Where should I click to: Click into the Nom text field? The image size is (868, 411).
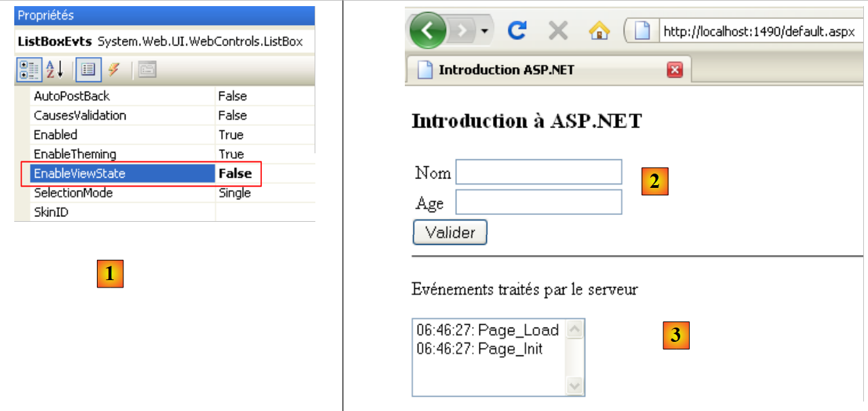[x=538, y=172]
